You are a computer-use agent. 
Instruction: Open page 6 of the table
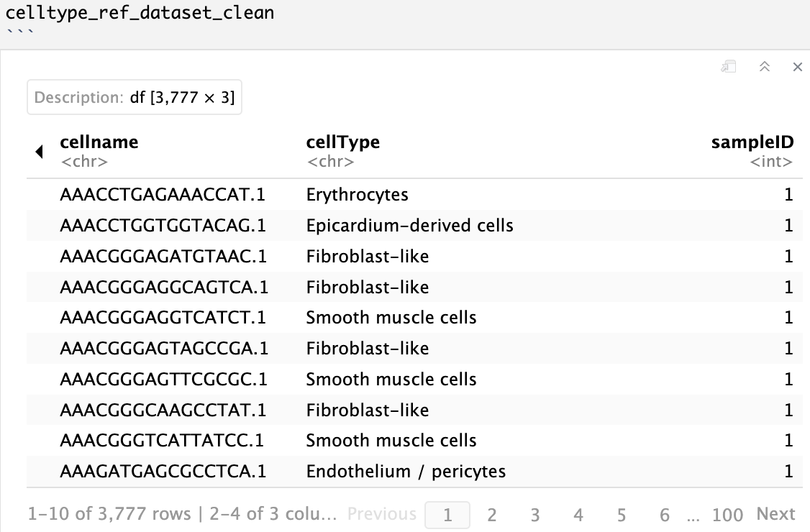664,515
